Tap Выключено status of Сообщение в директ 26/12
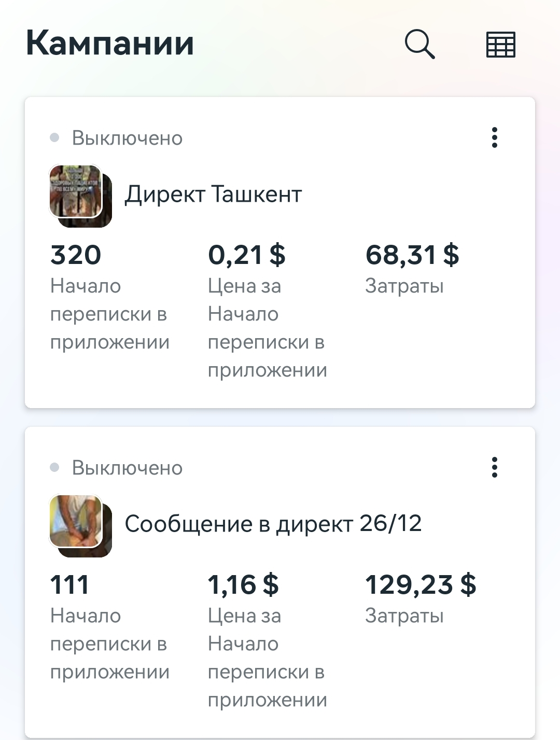Image resolution: width=560 pixels, height=740 pixels. click(127, 468)
